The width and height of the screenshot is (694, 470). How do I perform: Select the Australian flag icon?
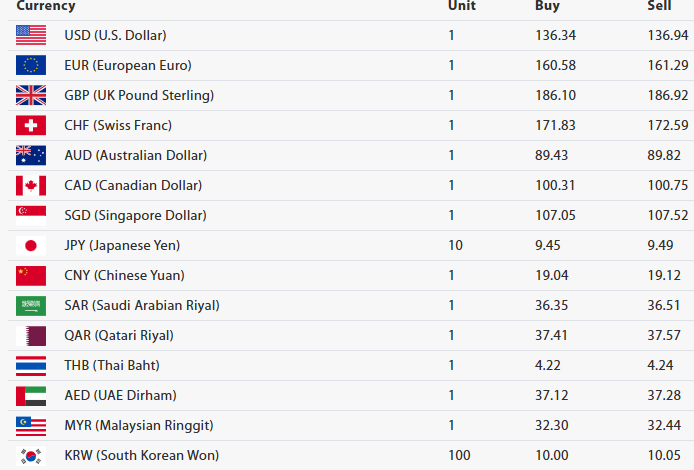[x=31, y=156]
